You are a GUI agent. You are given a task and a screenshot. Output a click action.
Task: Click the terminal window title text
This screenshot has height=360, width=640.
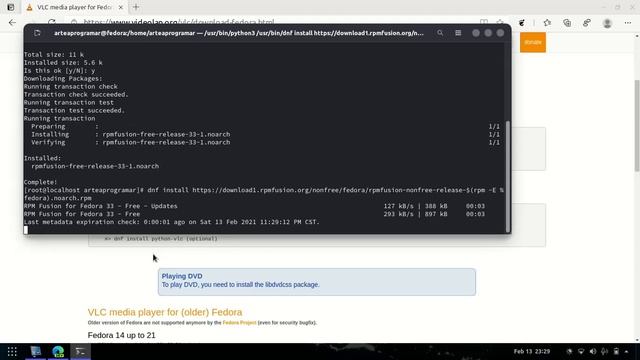click(239, 33)
